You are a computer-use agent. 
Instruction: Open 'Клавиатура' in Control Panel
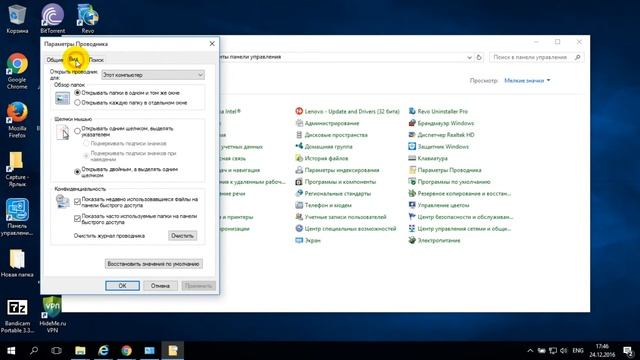(x=428, y=158)
